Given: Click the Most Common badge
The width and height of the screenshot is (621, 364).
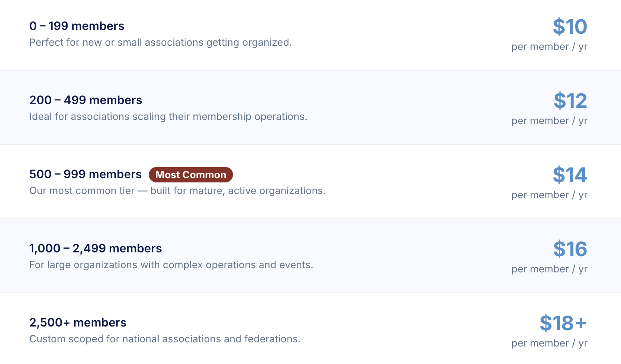Looking at the screenshot, I should coord(191,175).
